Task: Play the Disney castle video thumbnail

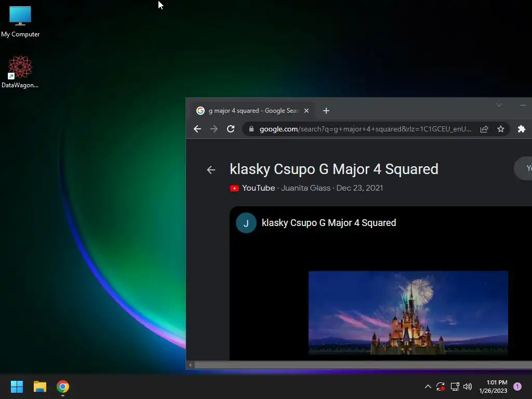Action: 408,312
